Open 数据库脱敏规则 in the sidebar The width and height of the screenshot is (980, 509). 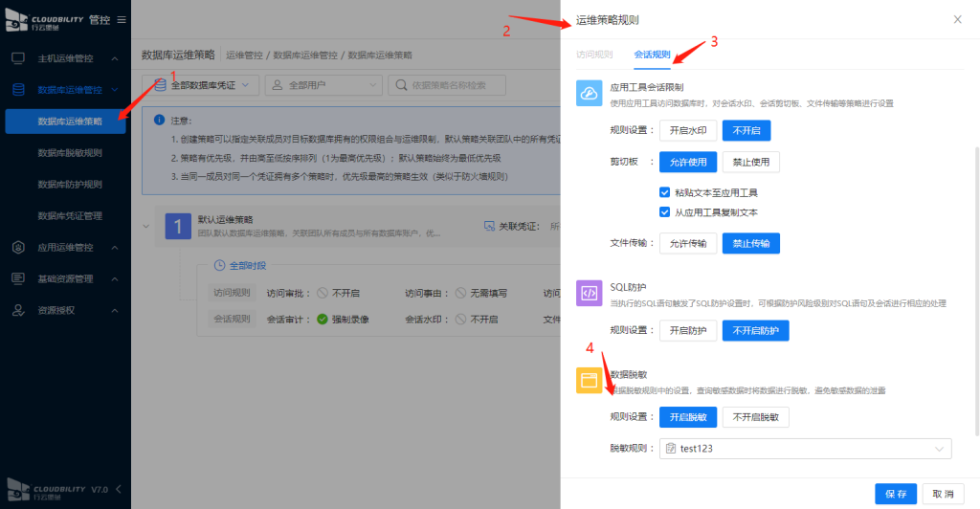point(70,152)
